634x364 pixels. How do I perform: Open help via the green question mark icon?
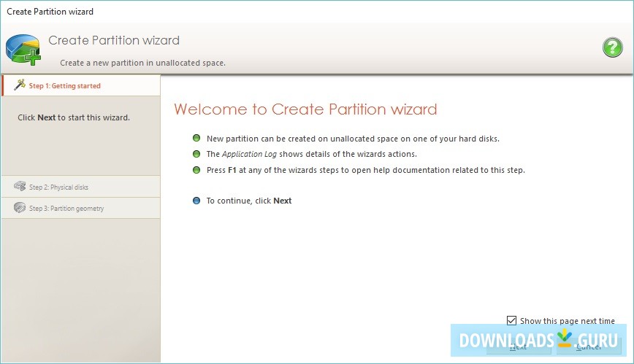point(612,47)
